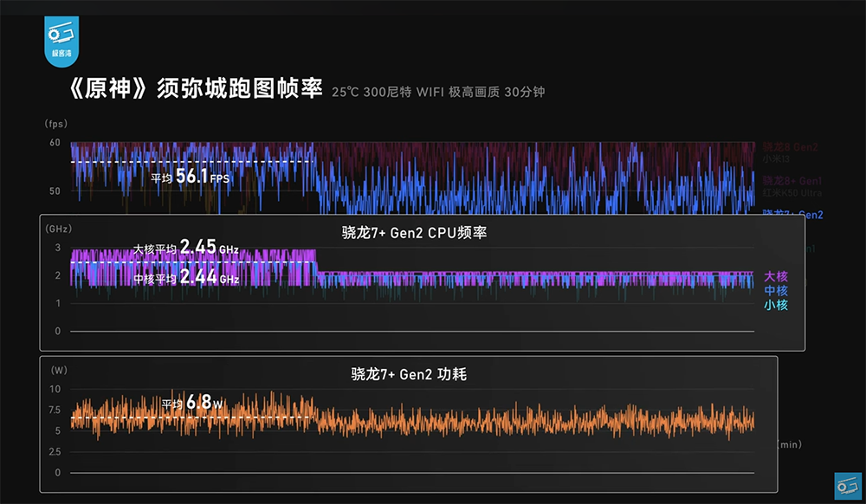
Task: Toggle the blue 中核 legend label
Action: click(776, 290)
